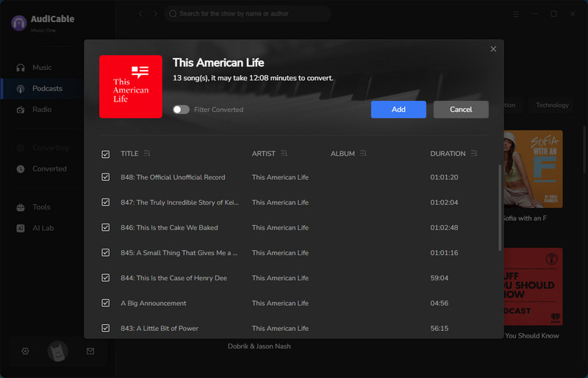Go forward with the right arrow

(x=155, y=14)
